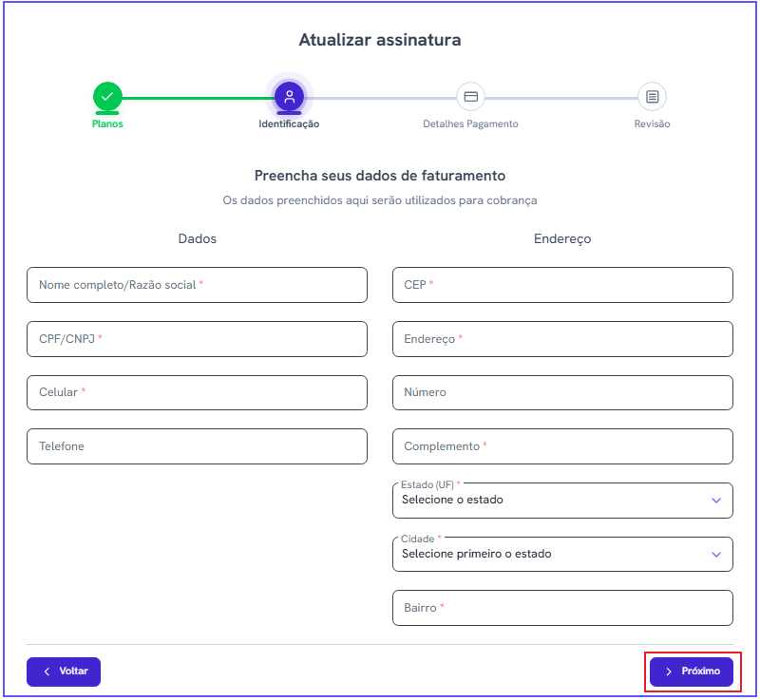
Task: Focus the Nome completo/Razão social field
Action: pos(197,285)
